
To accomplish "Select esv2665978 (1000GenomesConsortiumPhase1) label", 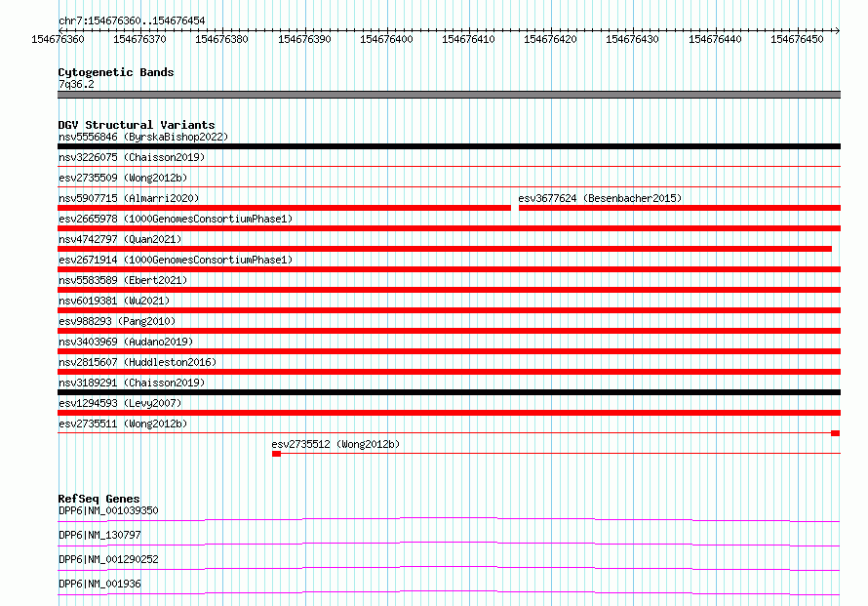I will coord(176,219).
